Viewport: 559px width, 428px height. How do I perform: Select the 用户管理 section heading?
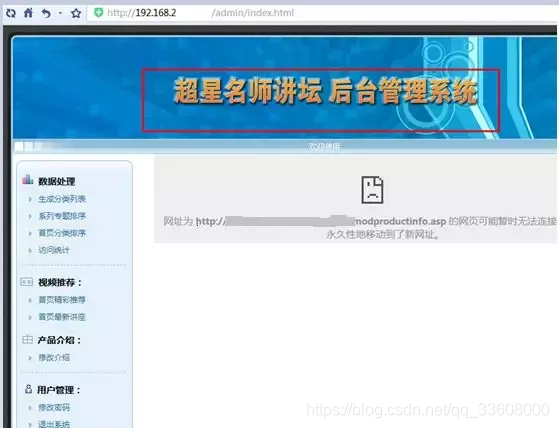59,390
